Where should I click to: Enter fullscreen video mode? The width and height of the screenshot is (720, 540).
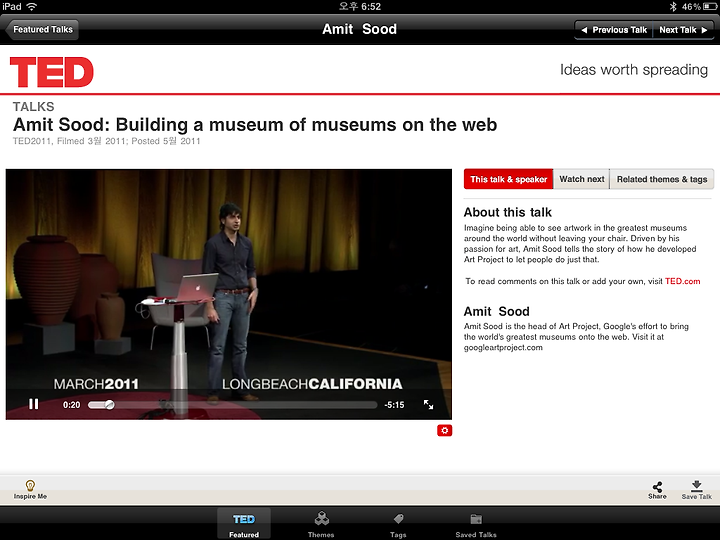(428, 405)
